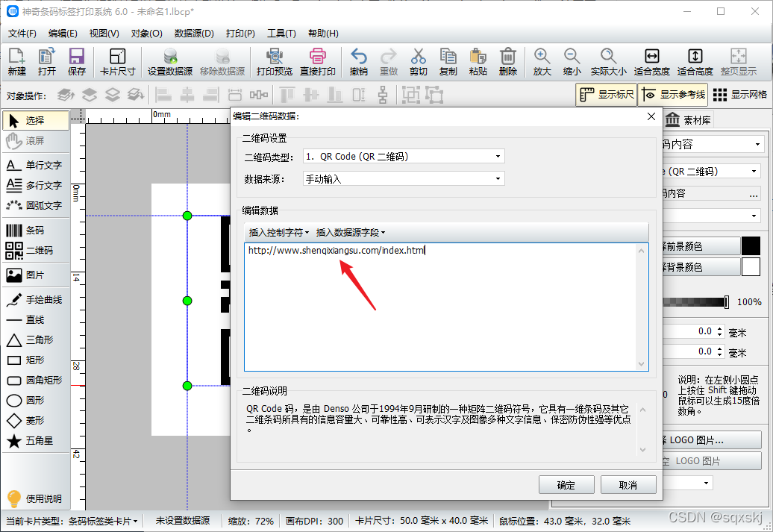The height and width of the screenshot is (532, 773).
Task: Click the 打开 (Open) file icon
Action: coord(47,62)
